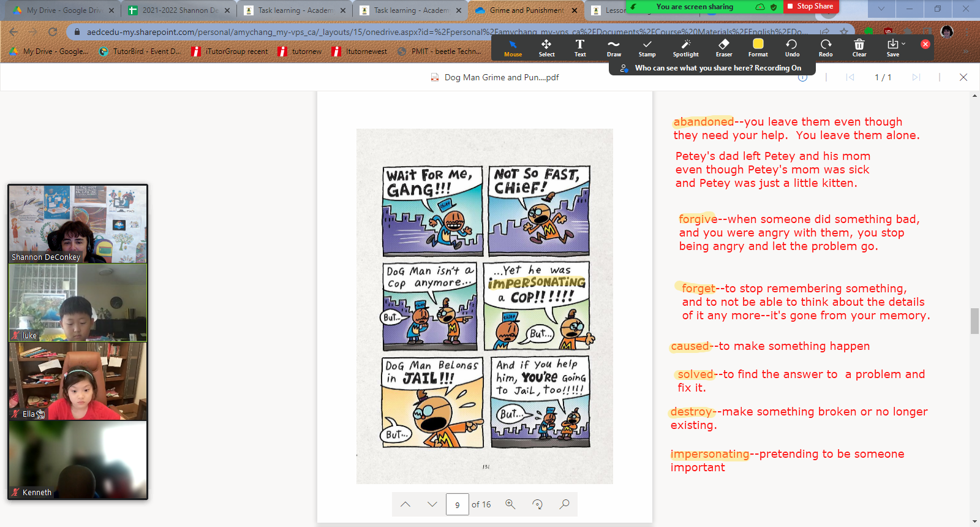Open the PMIT - beetle Techn bookmark
980x527 pixels.
(x=439, y=51)
